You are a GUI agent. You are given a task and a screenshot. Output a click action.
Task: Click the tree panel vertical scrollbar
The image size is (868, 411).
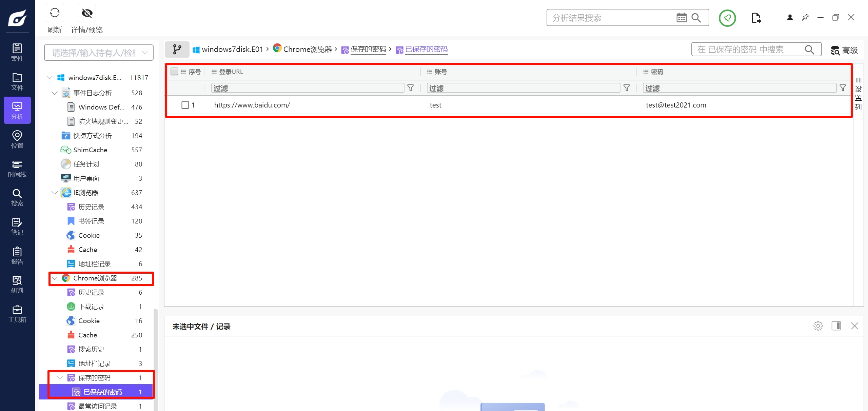click(155, 359)
